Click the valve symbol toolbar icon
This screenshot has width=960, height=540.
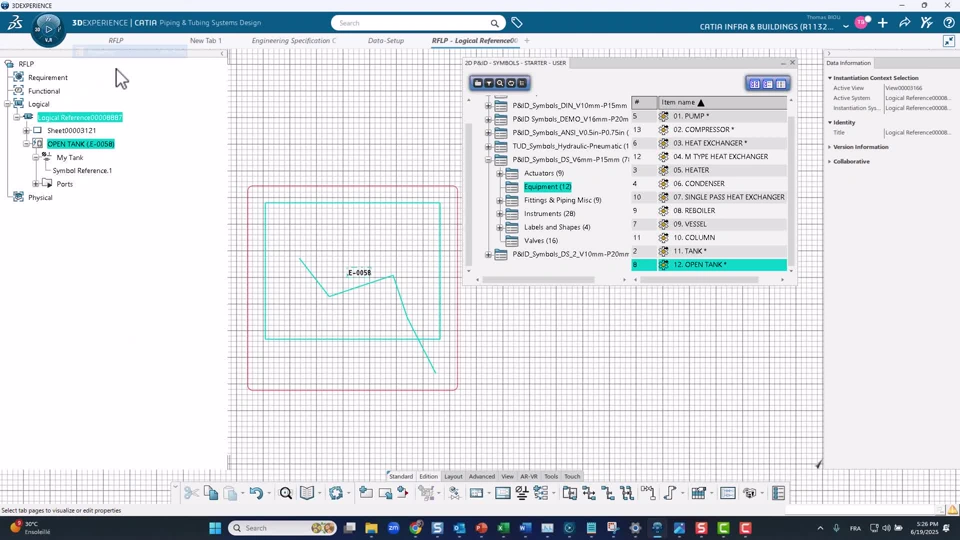[x=454, y=493]
